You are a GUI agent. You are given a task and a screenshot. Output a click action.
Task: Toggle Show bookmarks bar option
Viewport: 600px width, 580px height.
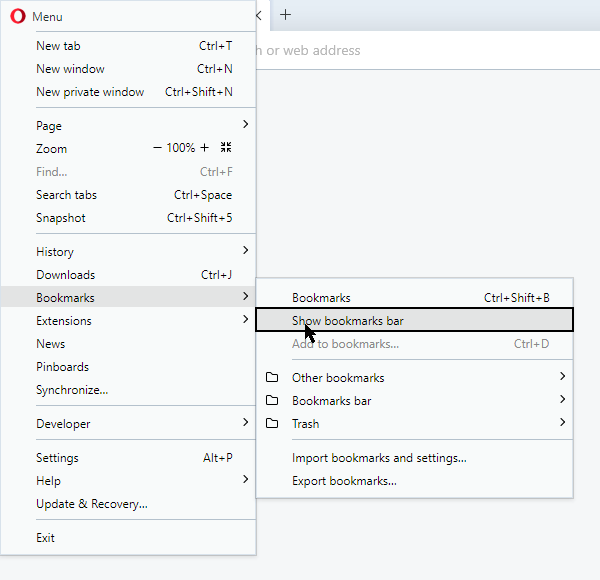pos(414,320)
